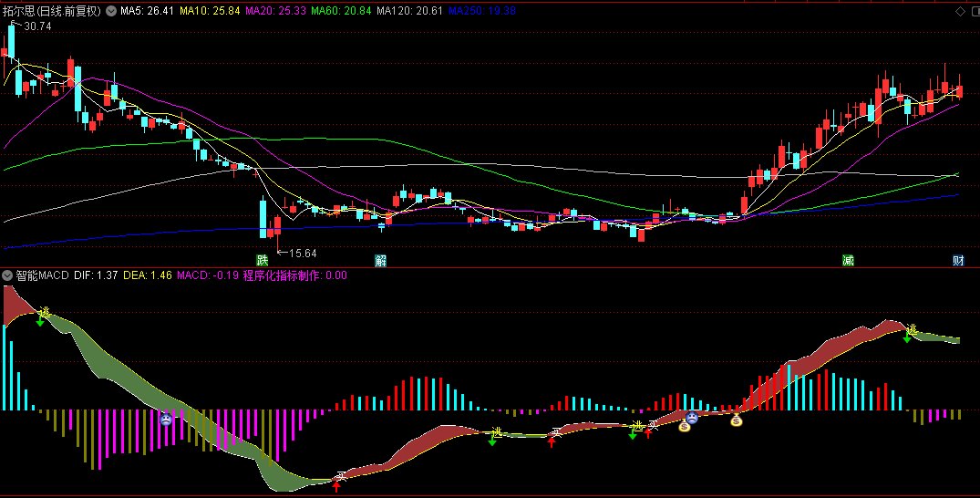Click the 逃 signal before the short green band

coord(497,431)
